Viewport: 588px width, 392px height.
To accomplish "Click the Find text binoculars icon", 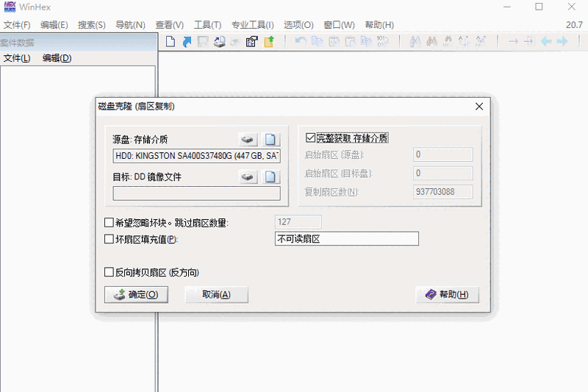I will pos(415,41).
